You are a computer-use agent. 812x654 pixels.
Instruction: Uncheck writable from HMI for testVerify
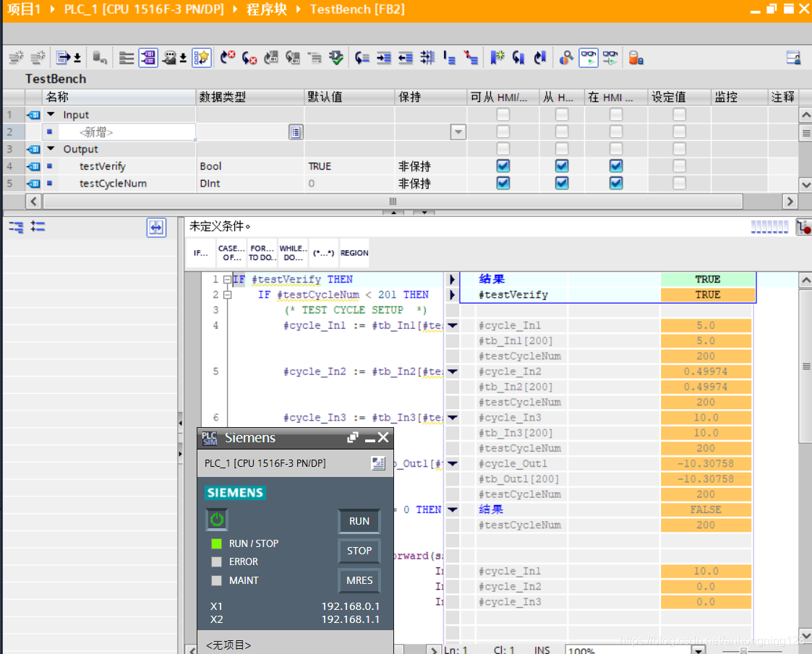click(562, 166)
